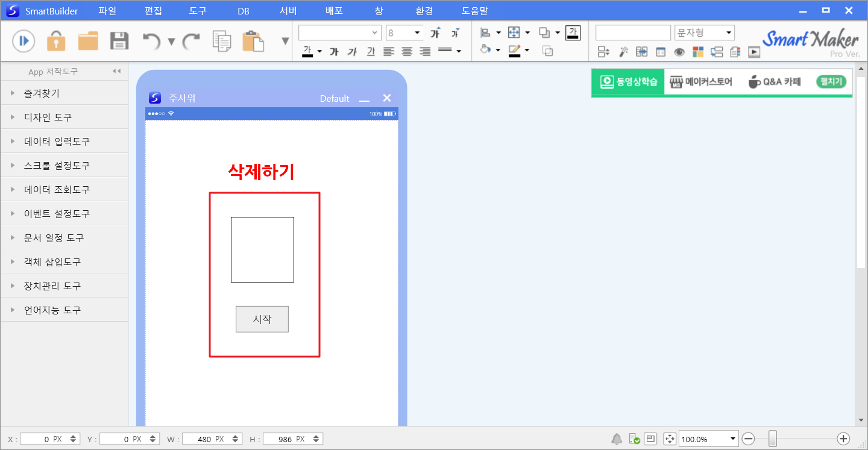
Task: Open the 메이커스토어 link
Action: 700,82
